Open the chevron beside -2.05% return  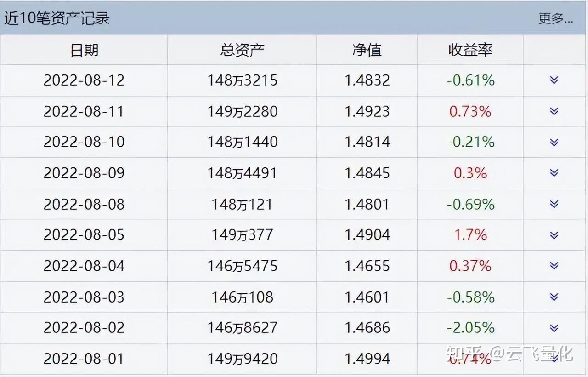click(x=554, y=328)
